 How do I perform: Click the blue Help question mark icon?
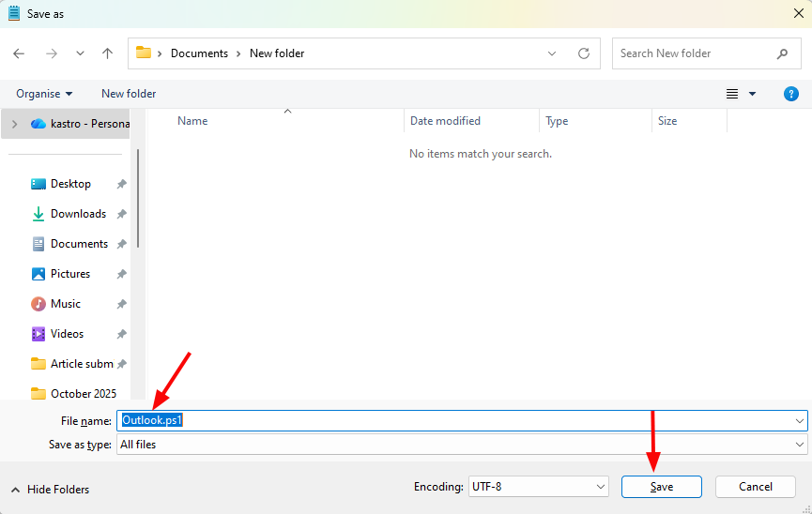point(791,94)
